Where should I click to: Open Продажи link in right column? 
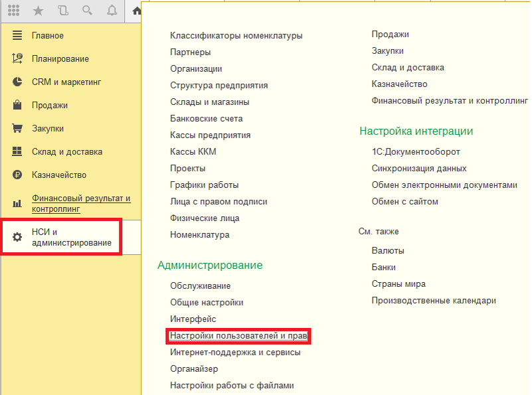coord(390,35)
